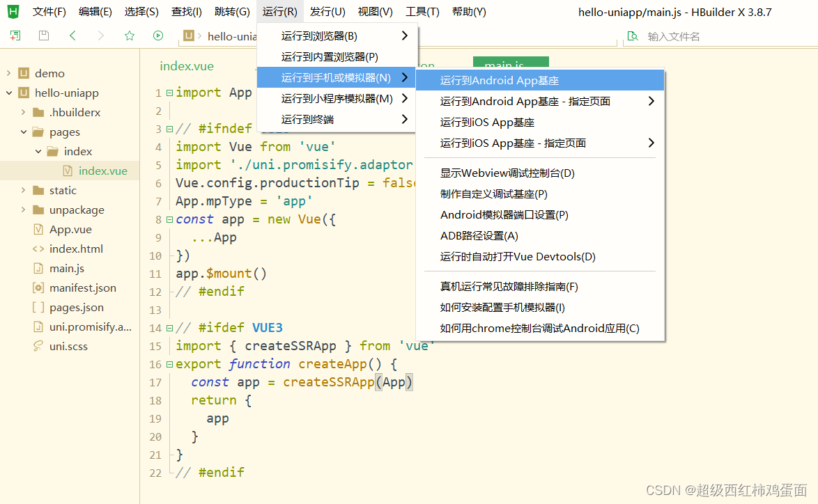818x504 pixels.
Task: Click the breadcrumb project icon before hello-unia
Action: (189, 36)
